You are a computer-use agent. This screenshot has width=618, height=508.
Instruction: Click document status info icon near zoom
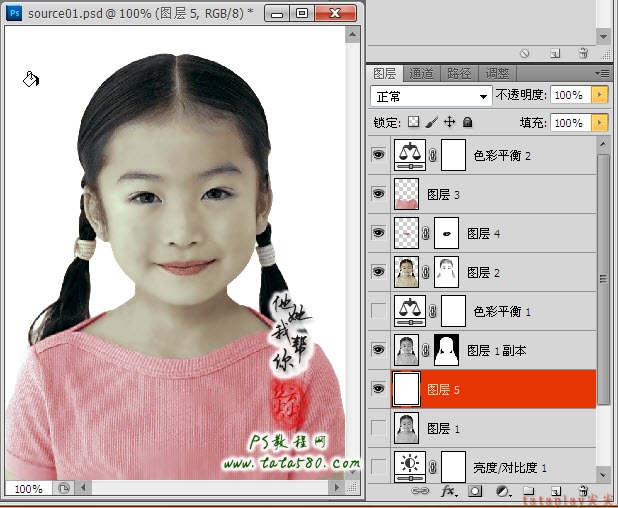coord(63,488)
